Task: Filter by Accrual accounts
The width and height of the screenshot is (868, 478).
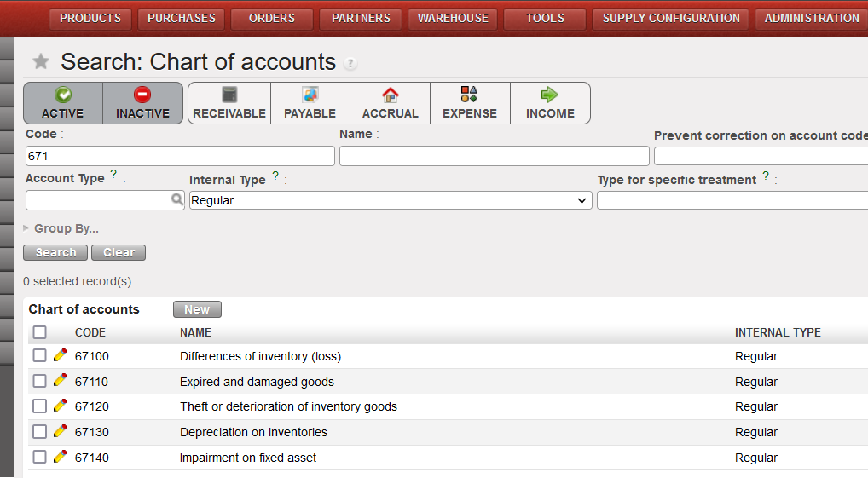Action: pyautogui.click(x=390, y=103)
